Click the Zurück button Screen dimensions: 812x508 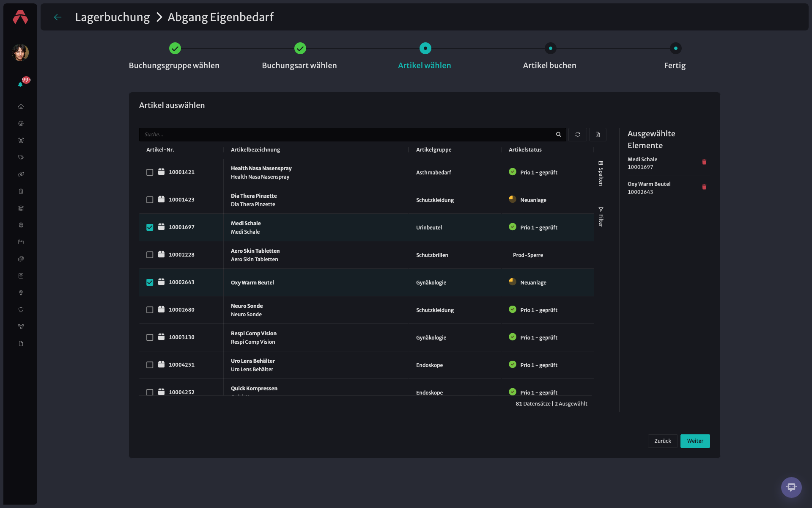tap(663, 441)
